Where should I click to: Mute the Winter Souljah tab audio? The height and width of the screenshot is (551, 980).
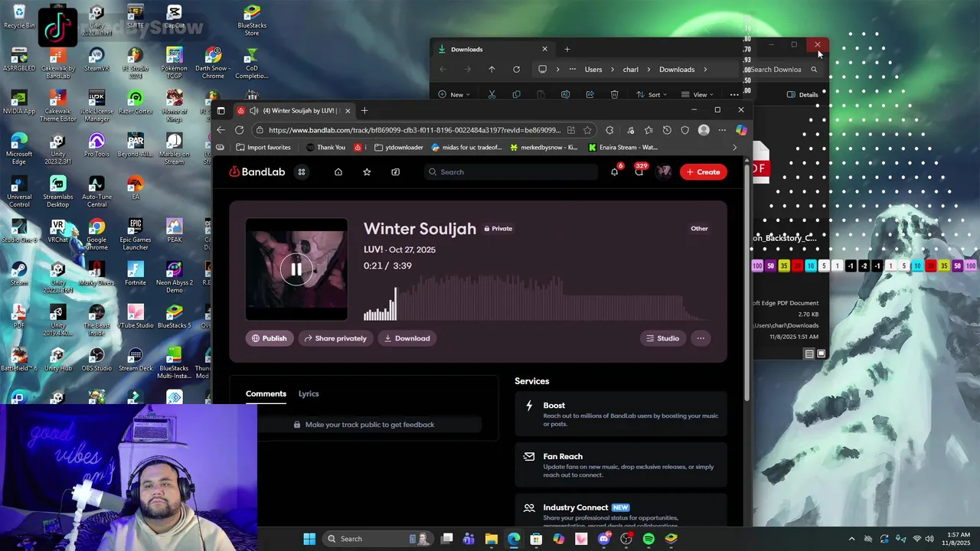253,111
